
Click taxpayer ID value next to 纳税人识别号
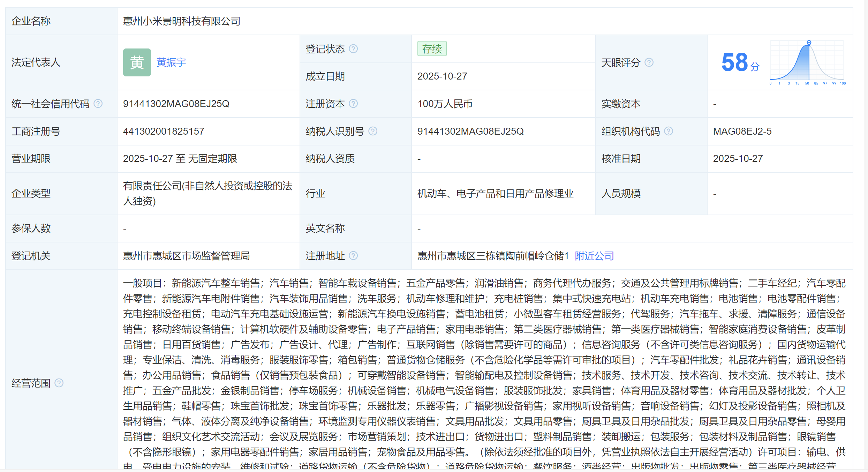pyautogui.click(x=470, y=131)
